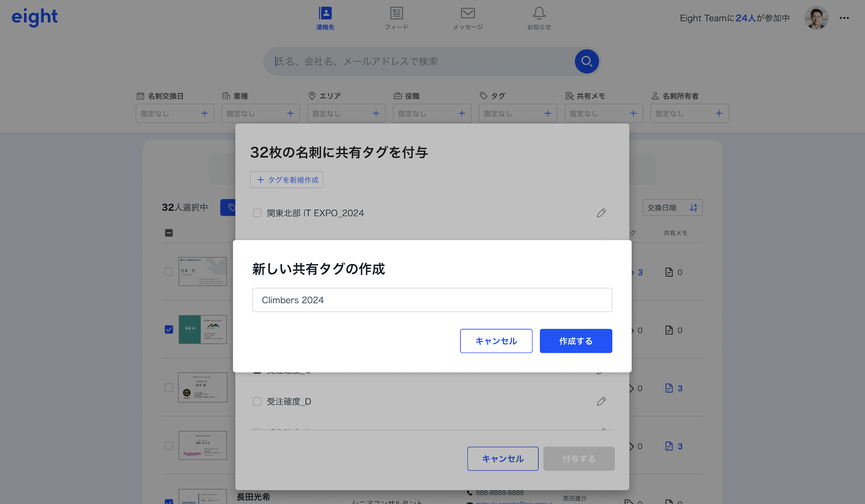Click the eight logo
This screenshot has height=504, width=865.
click(x=34, y=17)
